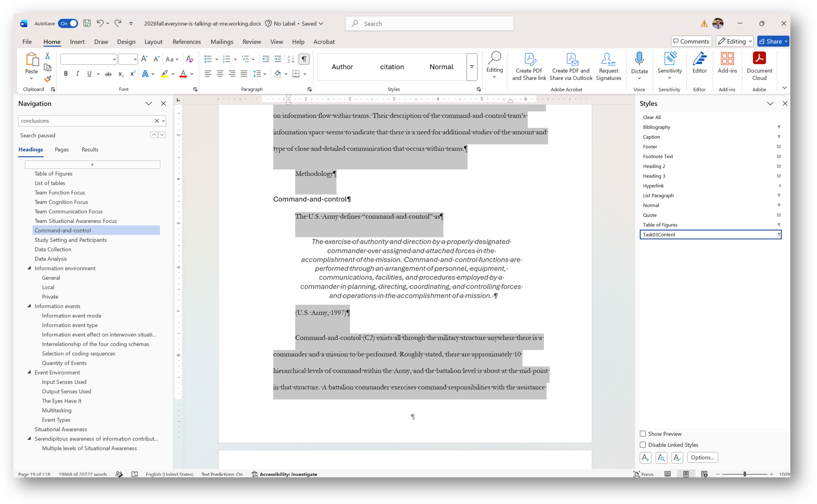
Task: Open the Acrobat tab
Action: pos(324,42)
